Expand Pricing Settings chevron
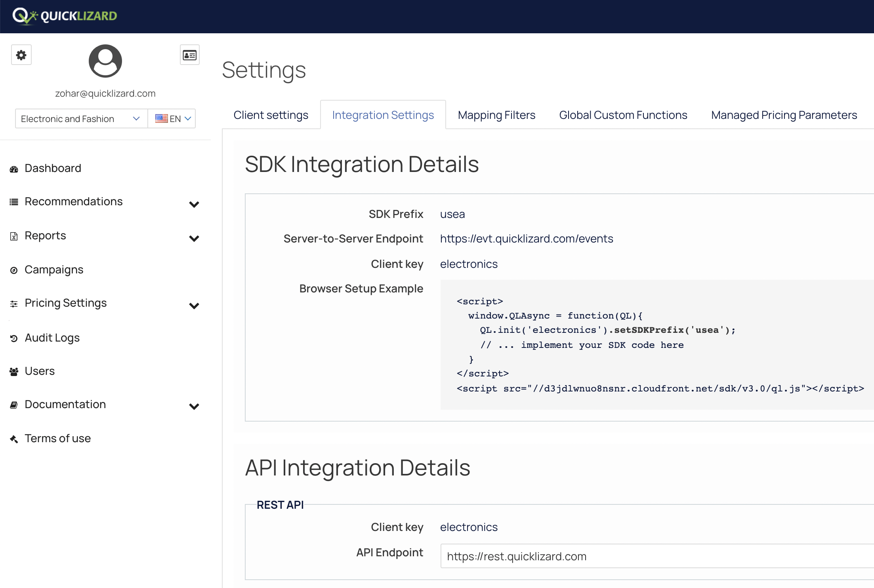The height and width of the screenshot is (588, 874). (194, 306)
